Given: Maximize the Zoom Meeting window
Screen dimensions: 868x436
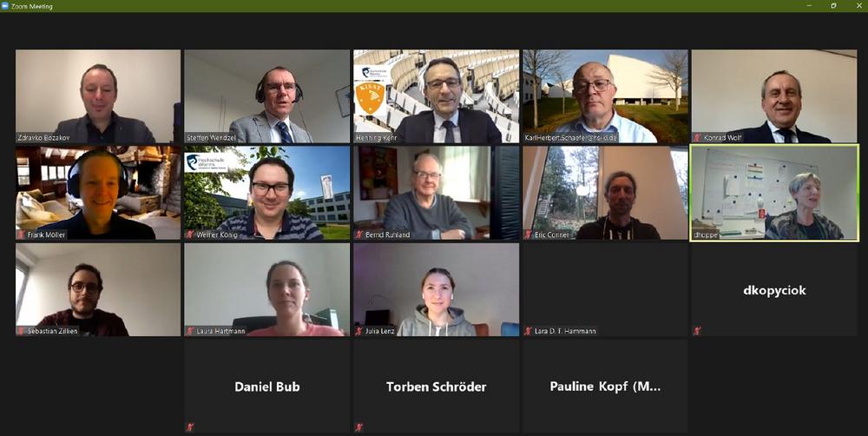Looking at the screenshot, I should [x=833, y=5].
